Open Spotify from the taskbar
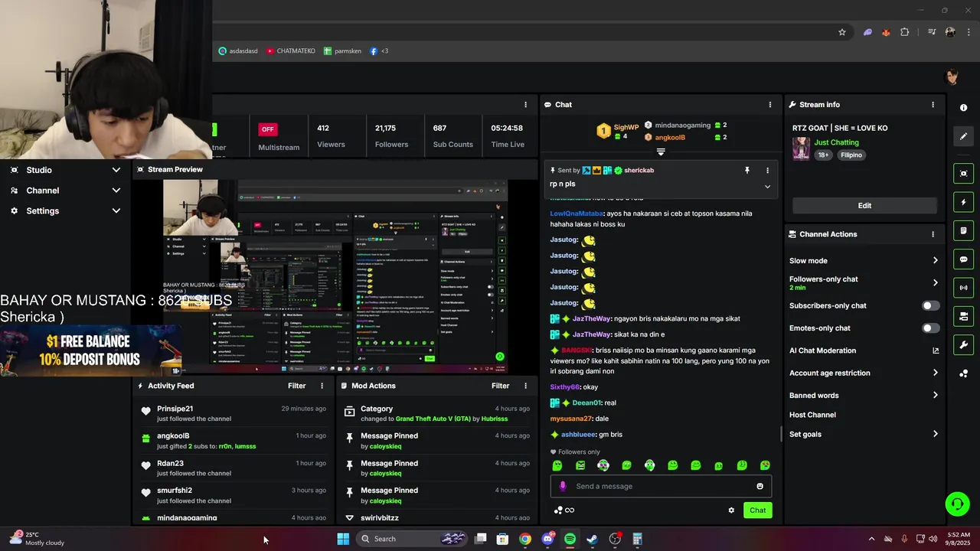Screen dimensions: 980x551 [570, 539]
